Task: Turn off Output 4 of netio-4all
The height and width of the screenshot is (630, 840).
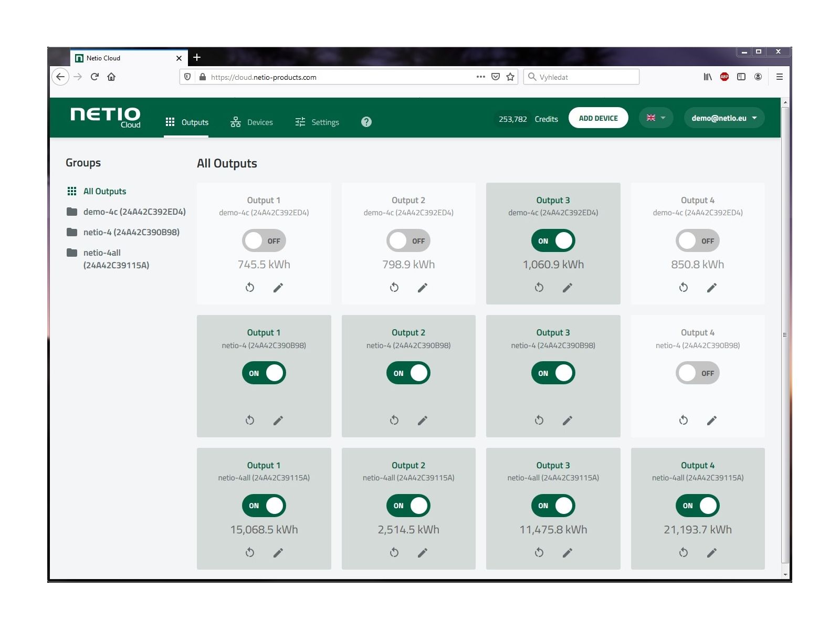Action: tap(698, 506)
